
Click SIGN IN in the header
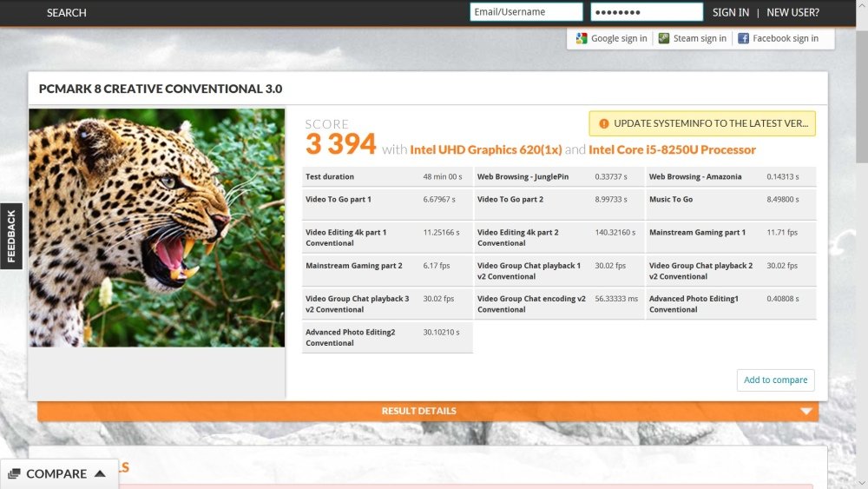pyautogui.click(x=730, y=13)
